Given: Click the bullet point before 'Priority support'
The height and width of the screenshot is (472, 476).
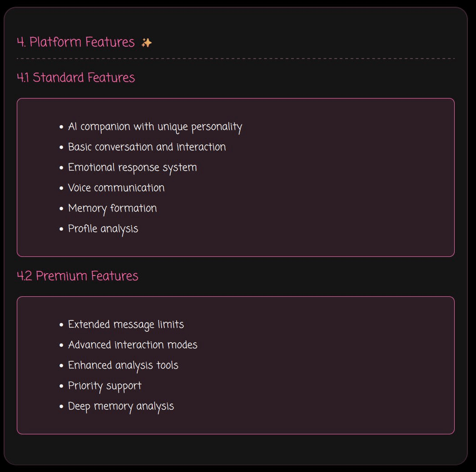Looking at the screenshot, I should [61, 386].
